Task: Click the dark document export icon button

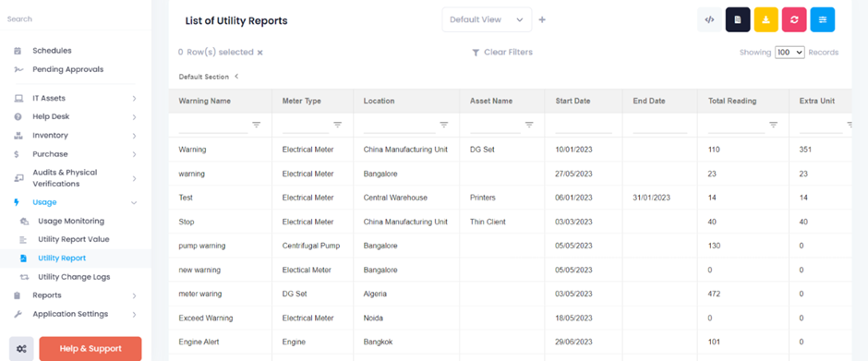Action: click(738, 19)
